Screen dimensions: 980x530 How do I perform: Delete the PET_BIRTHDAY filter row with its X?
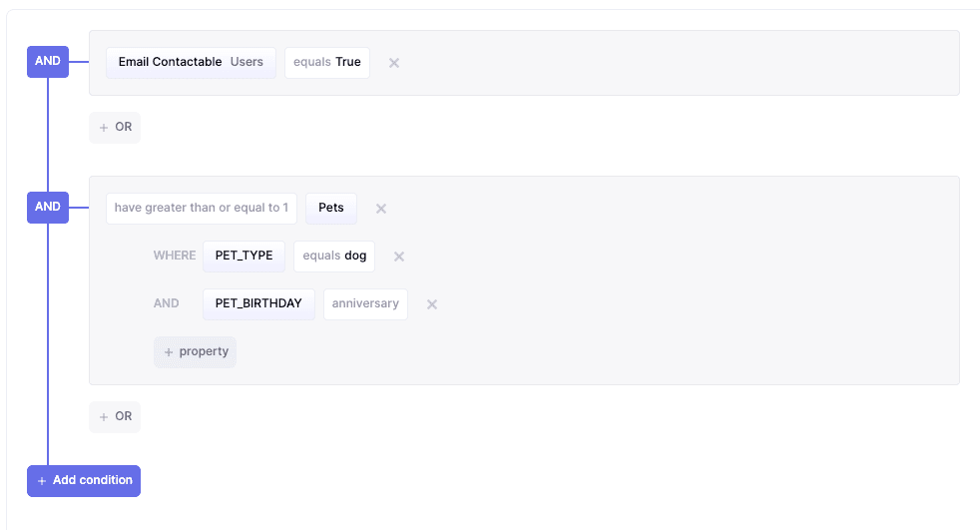pyautogui.click(x=432, y=304)
